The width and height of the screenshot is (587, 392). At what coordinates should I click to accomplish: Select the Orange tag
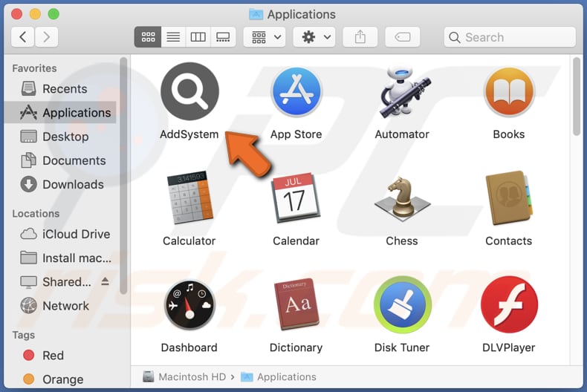(62, 379)
